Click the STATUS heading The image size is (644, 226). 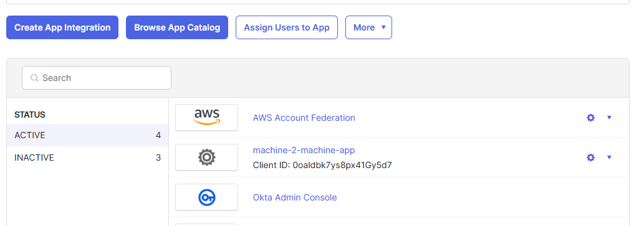pyautogui.click(x=30, y=115)
